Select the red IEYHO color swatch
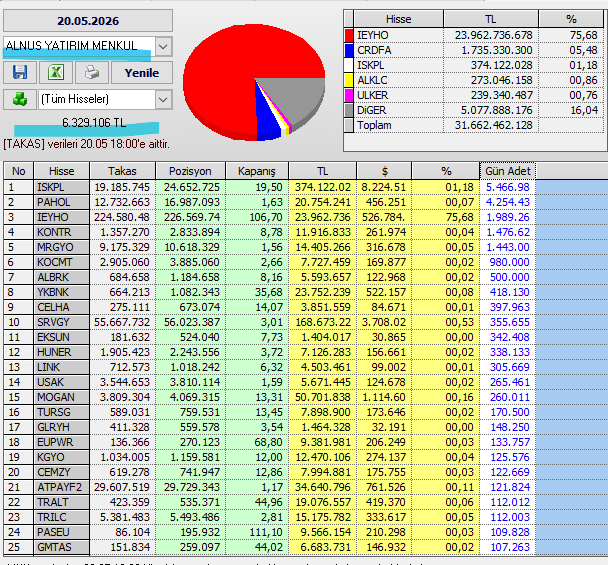 349,35
